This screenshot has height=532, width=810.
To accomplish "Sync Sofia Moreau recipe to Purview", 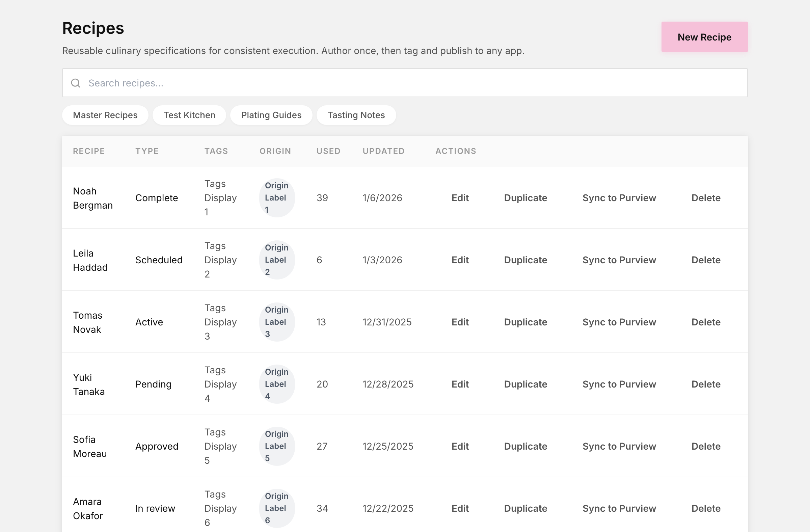I will (x=619, y=446).
